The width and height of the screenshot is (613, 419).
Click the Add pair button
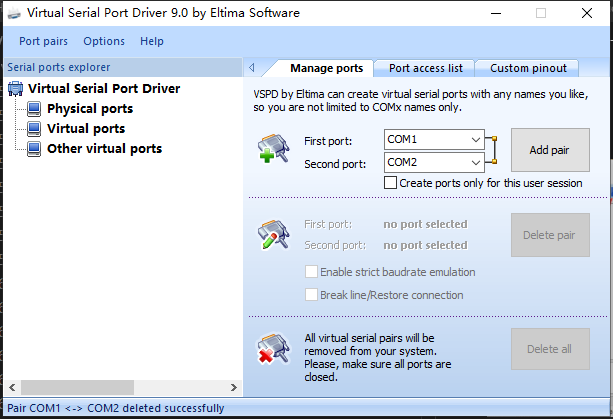(550, 150)
